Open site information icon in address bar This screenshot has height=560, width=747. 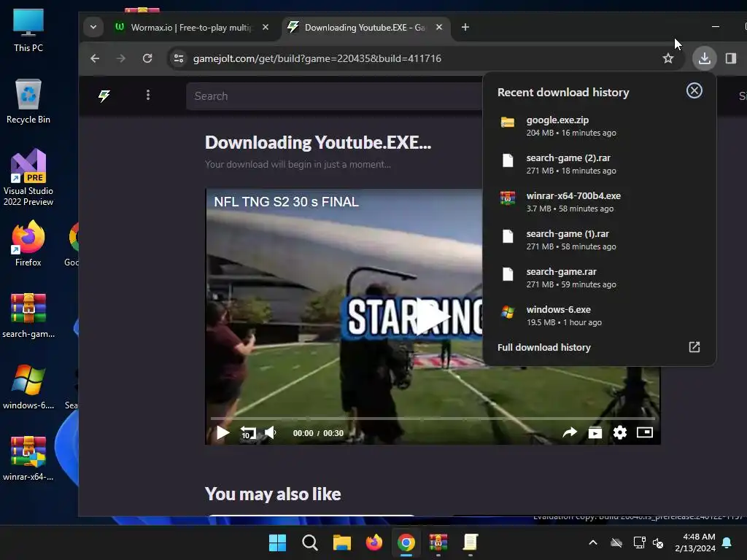(179, 58)
